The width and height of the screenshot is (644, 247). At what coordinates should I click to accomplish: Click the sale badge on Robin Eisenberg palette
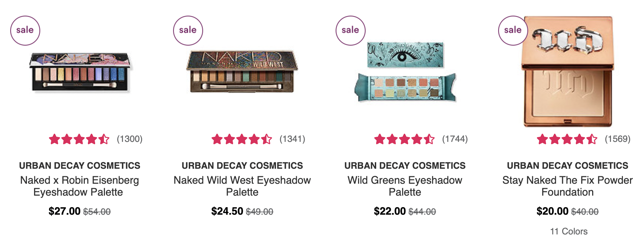click(x=25, y=31)
